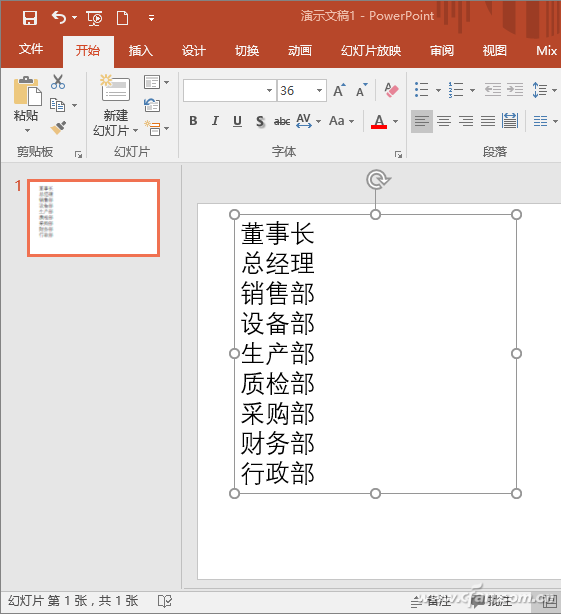Viewport: 561px width, 614px height.
Task: Save the presentation with the floppy icon
Action: [30, 18]
